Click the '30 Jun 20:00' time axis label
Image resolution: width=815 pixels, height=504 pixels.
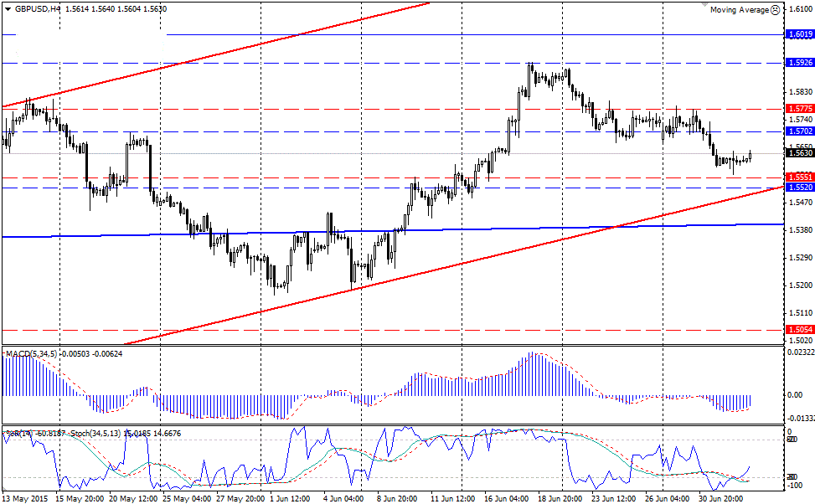pos(720,499)
